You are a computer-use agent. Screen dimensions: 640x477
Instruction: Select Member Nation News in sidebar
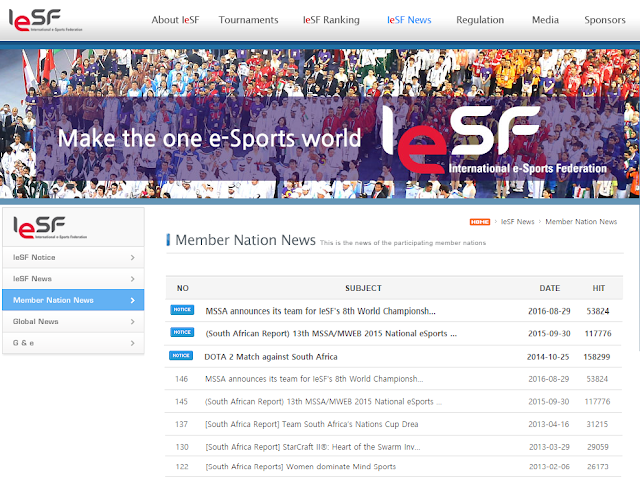tap(73, 300)
